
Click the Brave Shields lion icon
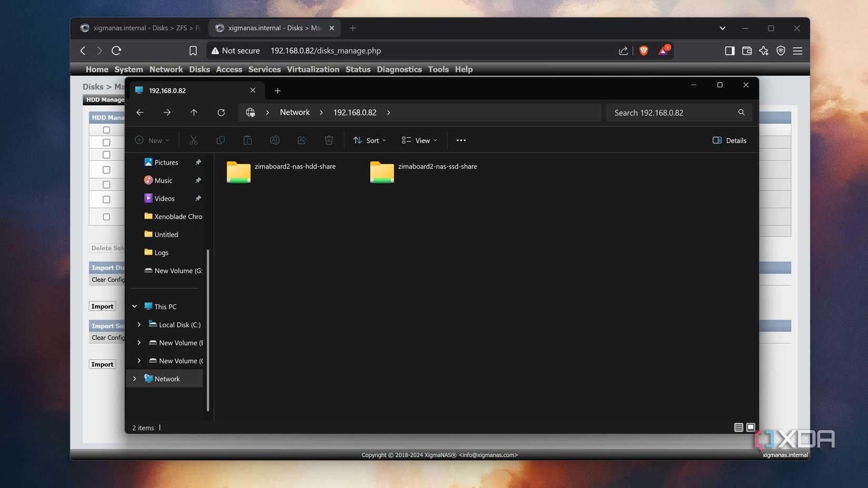pos(643,50)
